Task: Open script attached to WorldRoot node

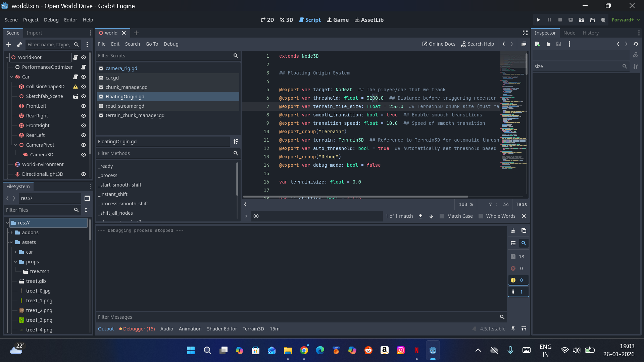Action: pyautogui.click(x=76, y=57)
